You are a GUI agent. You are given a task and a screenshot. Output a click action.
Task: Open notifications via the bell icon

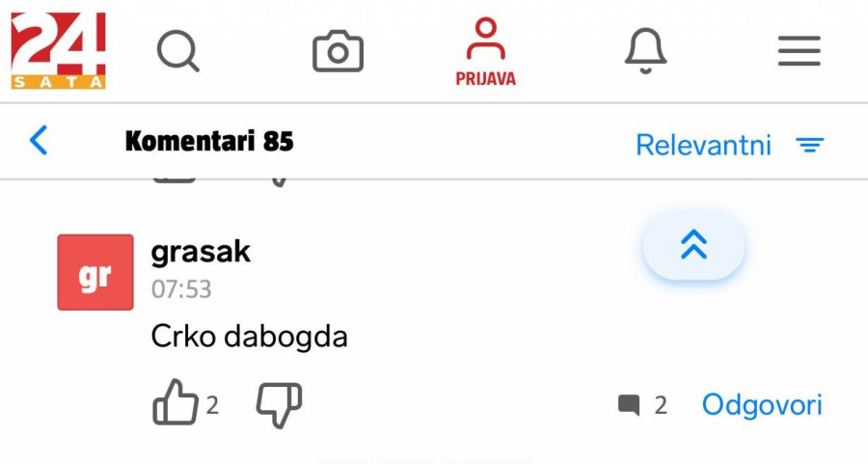pyautogui.click(x=645, y=51)
